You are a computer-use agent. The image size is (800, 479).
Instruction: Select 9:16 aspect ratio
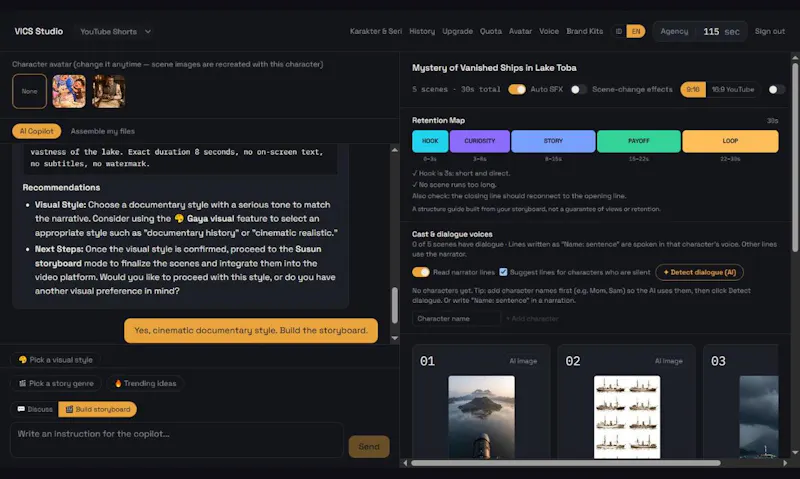click(x=693, y=89)
